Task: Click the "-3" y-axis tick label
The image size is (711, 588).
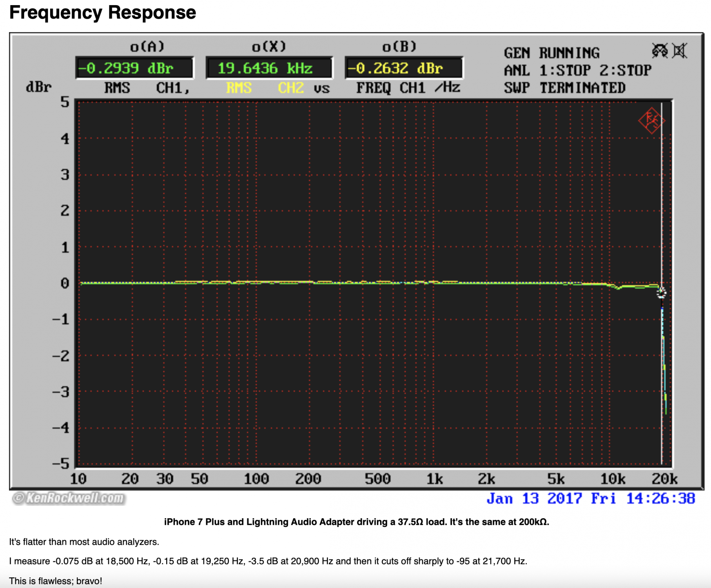Action: (x=61, y=392)
